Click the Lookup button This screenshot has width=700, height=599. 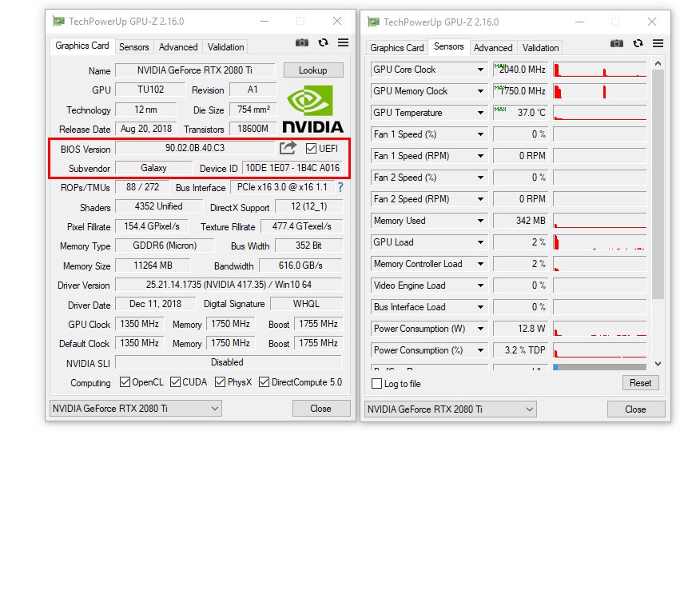312,70
